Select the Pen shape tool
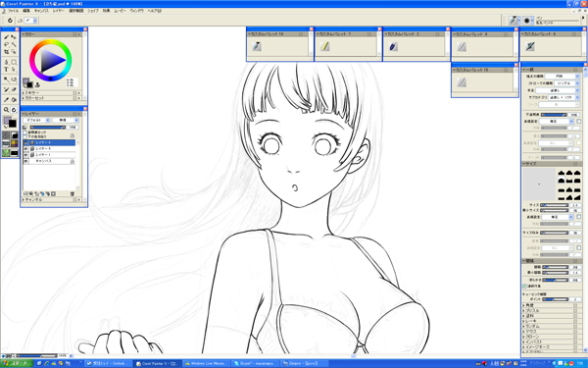The width and height of the screenshot is (588, 368). tap(7, 62)
